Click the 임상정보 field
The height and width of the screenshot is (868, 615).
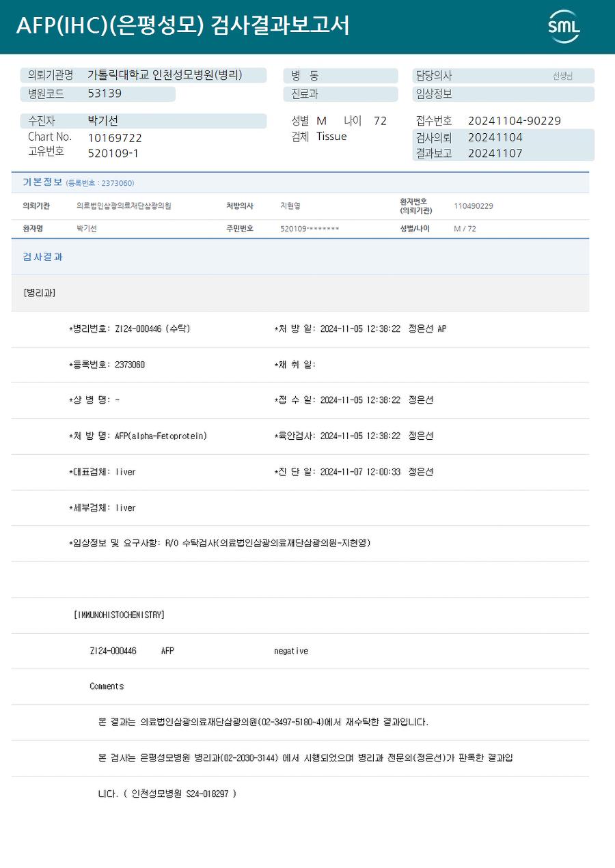click(x=503, y=94)
